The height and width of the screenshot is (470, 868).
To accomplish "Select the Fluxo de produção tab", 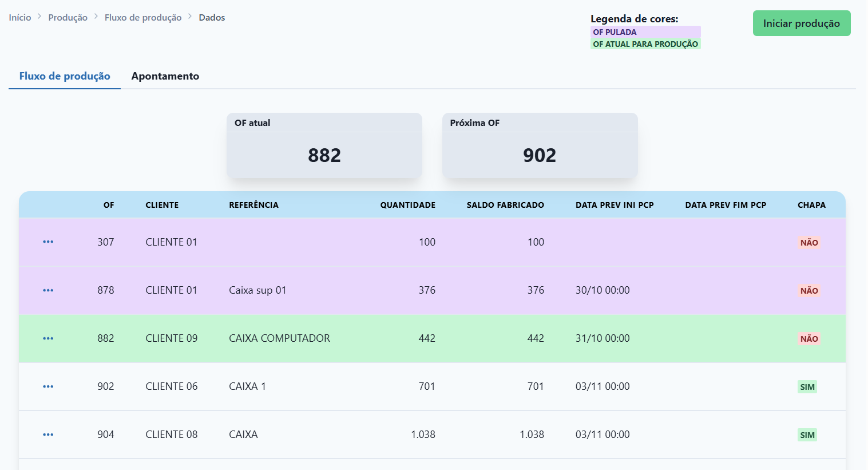I will coord(65,76).
